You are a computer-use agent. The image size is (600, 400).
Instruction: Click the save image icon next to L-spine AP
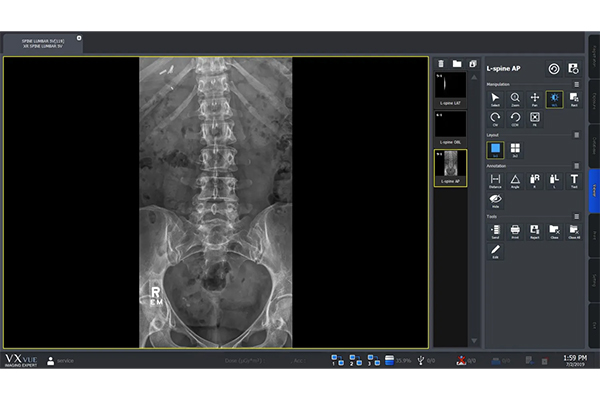573,69
